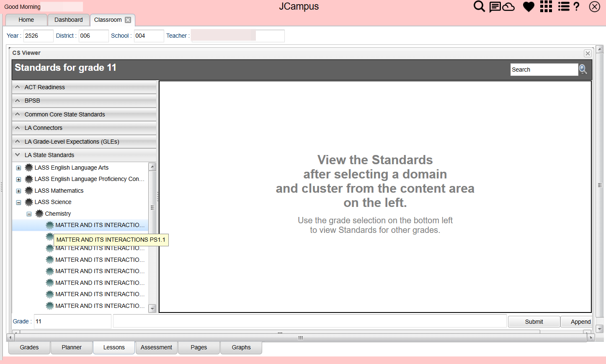Collapse the LA State Standards section
The image size is (606, 364).
[84, 155]
